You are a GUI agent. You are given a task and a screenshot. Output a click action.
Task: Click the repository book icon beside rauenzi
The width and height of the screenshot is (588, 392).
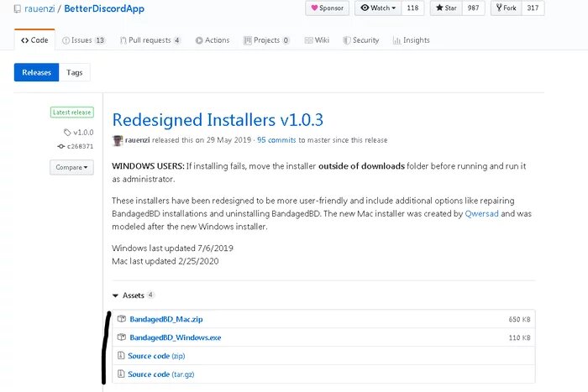[x=18, y=8]
